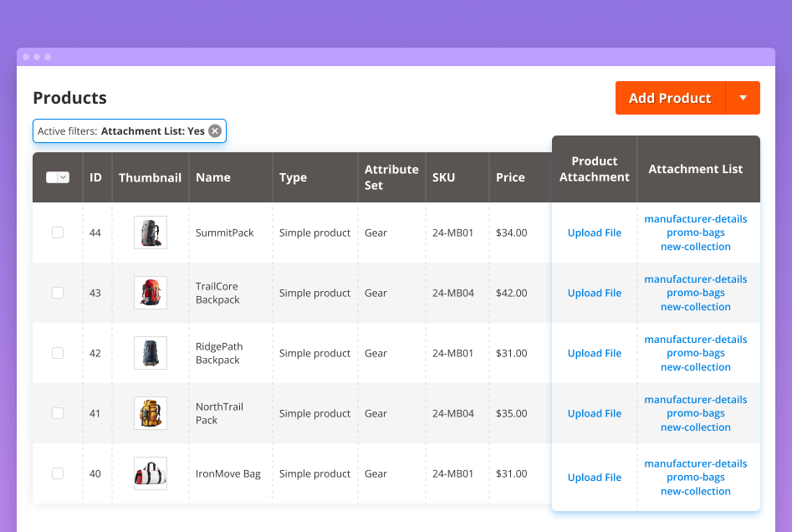Click the Name column header
Viewport: 792px width, 532px height.
(213, 176)
